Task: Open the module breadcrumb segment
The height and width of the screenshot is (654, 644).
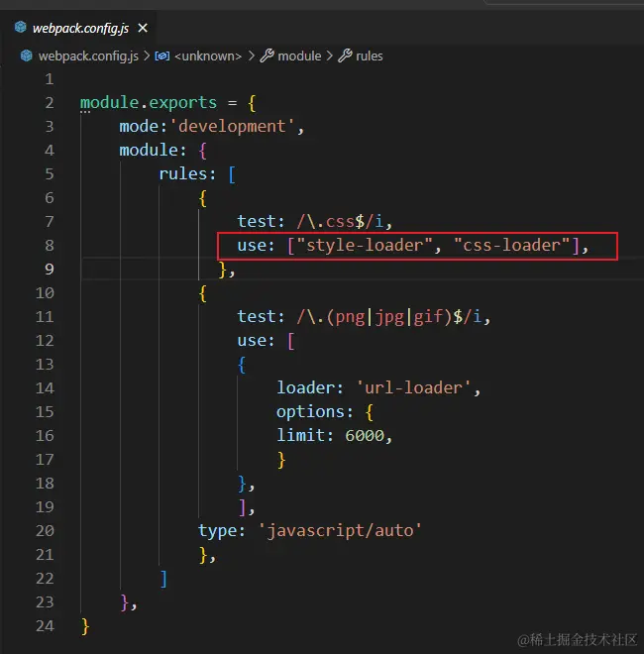Action: point(299,56)
